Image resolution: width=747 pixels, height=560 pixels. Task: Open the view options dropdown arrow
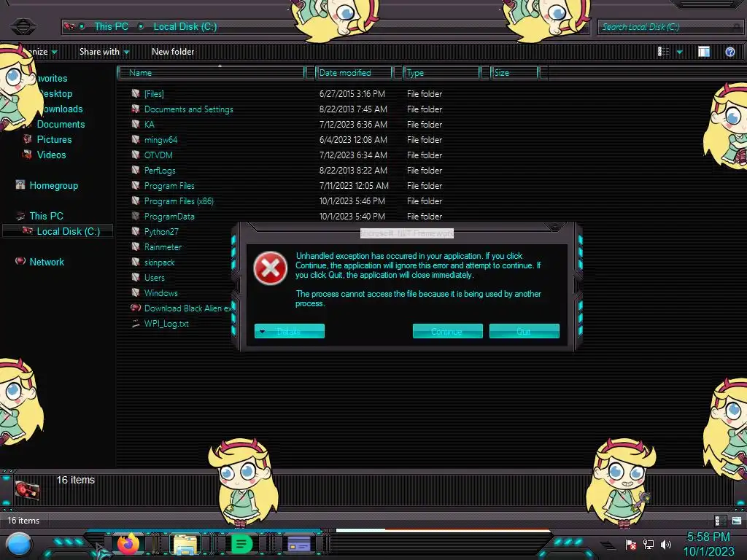coord(679,52)
